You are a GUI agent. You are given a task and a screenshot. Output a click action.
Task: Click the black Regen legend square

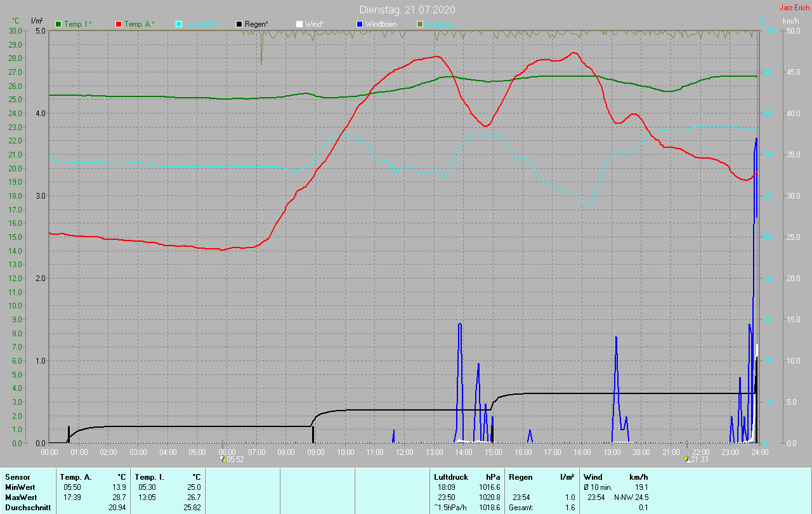pyautogui.click(x=239, y=24)
